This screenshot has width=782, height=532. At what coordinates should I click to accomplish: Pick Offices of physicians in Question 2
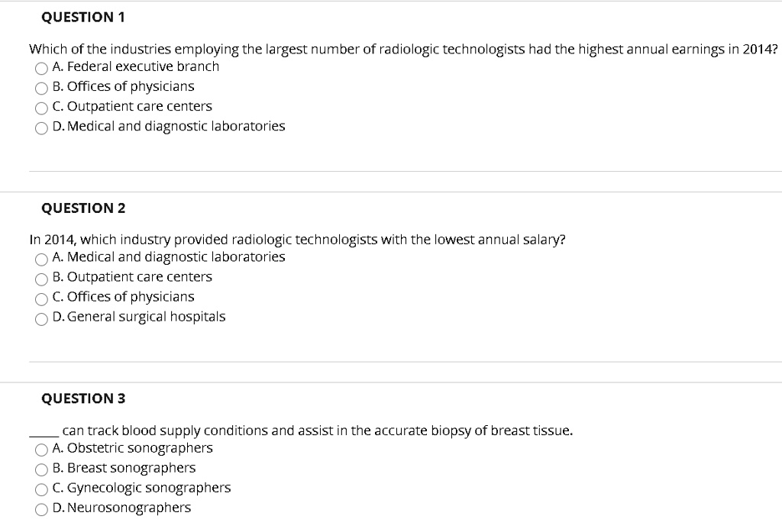[41, 298]
